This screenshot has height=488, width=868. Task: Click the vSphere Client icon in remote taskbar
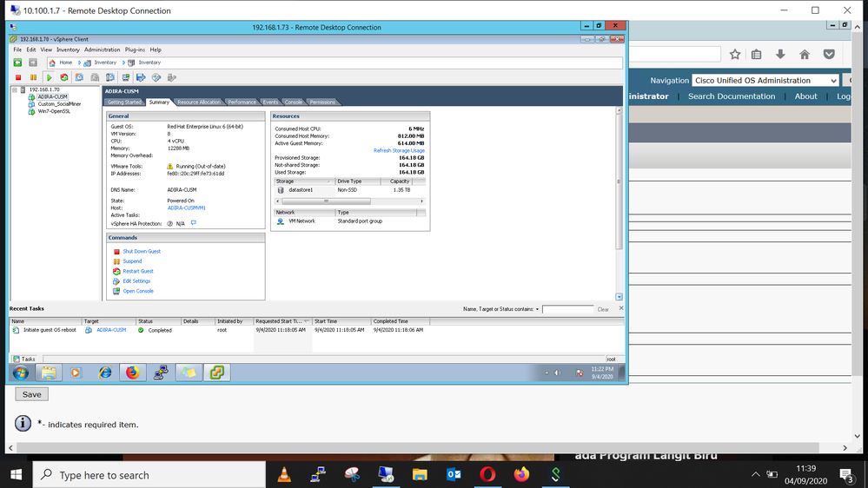point(216,373)
